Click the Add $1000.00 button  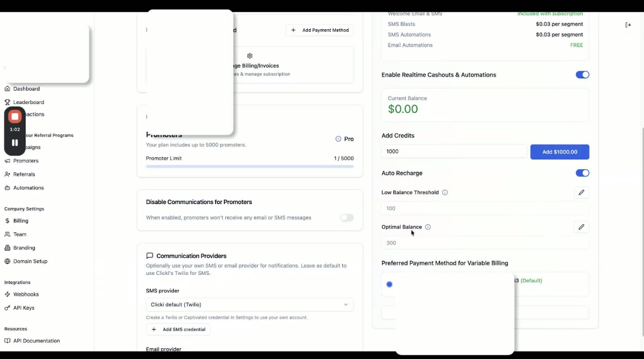[x=559, y=152]
